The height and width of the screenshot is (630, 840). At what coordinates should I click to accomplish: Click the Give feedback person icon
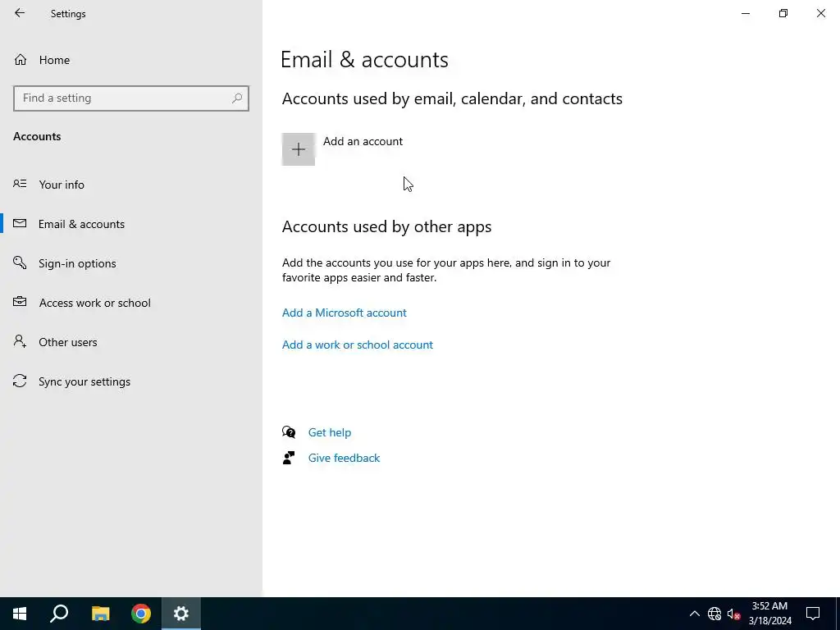click(289, 458)
